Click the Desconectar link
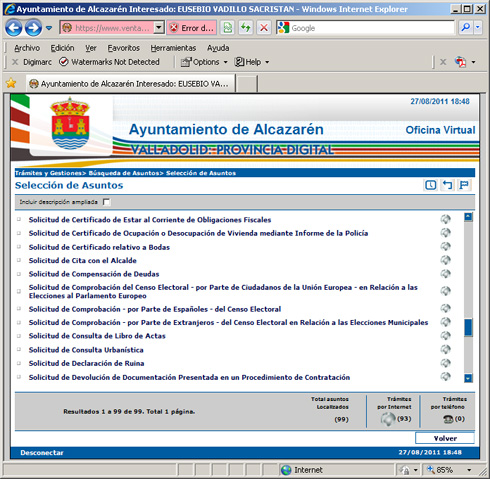490x479 pixels. pos(42,453)
